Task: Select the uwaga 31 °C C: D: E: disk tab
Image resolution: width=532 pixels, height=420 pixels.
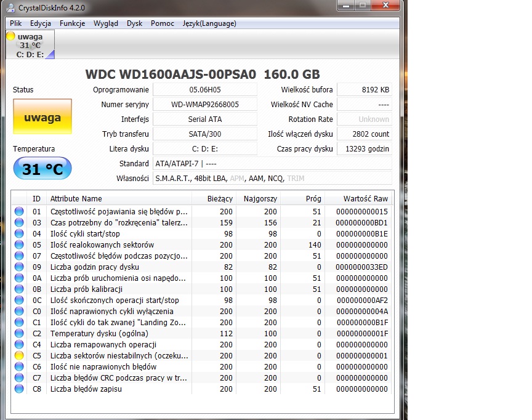Action: coord(30,45)
